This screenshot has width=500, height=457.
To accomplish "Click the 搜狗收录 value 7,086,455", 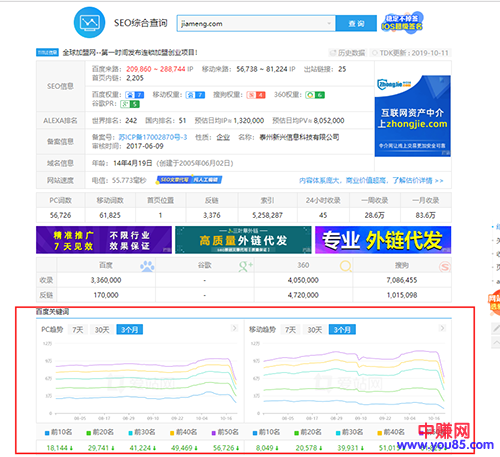I will click(402, 280).
